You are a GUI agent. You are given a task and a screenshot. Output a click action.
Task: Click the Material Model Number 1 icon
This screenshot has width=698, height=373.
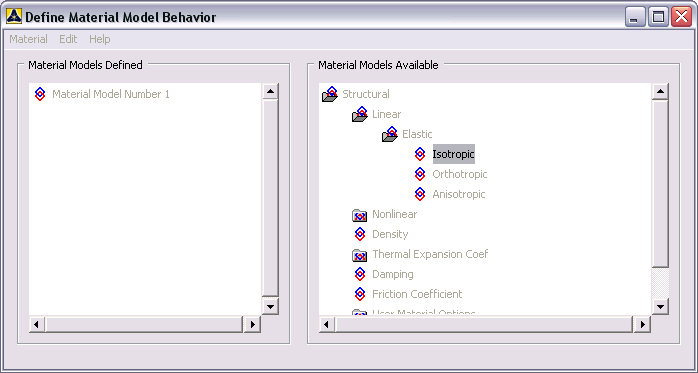pyautogui.click(x=40, y=94)
